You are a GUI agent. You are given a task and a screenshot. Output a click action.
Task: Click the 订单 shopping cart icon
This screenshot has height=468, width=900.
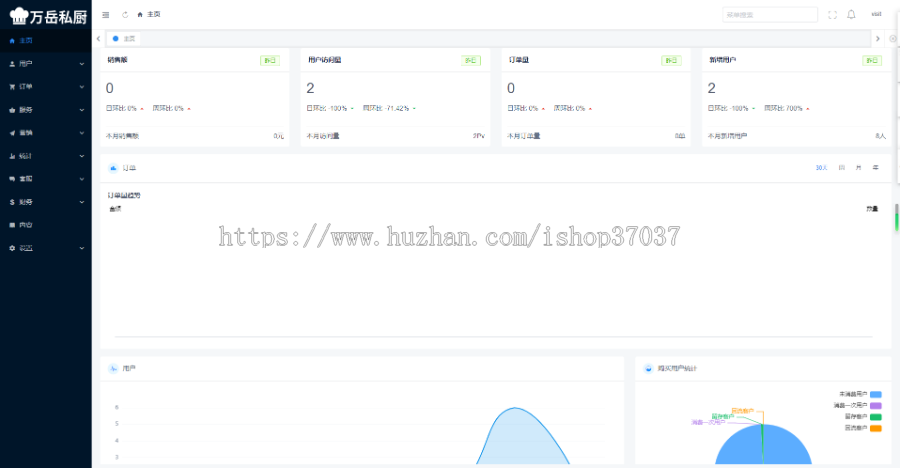[12, 87]
